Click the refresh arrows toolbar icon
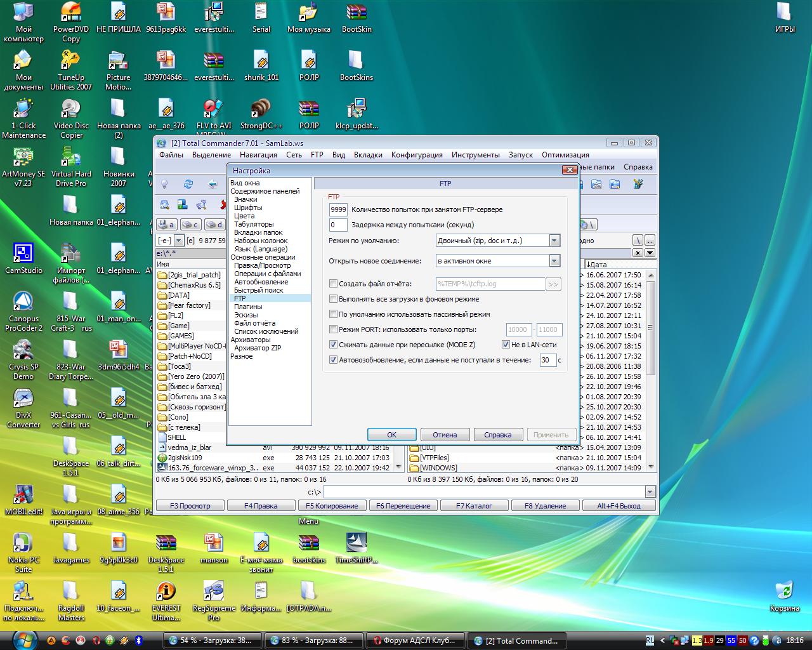The width and height of the screenshot is (812, 650). tap(188, 184)
